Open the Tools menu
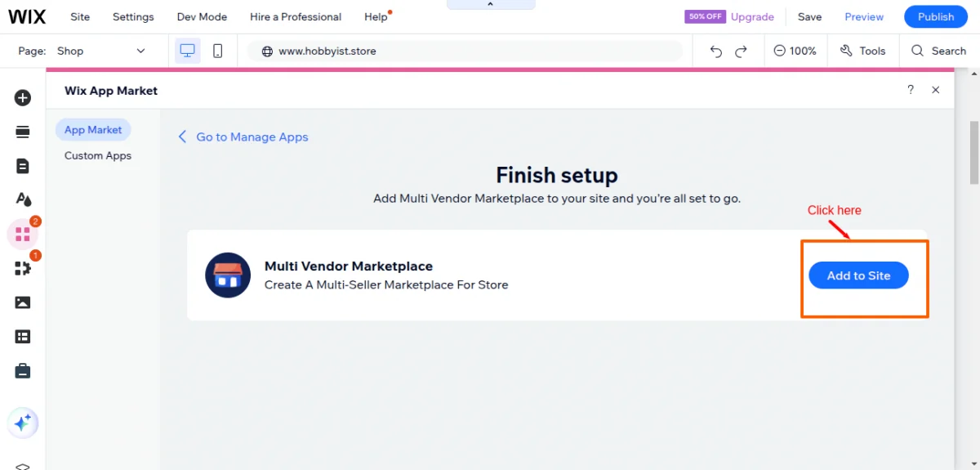 pyautogui.click(x=863, y=51)
